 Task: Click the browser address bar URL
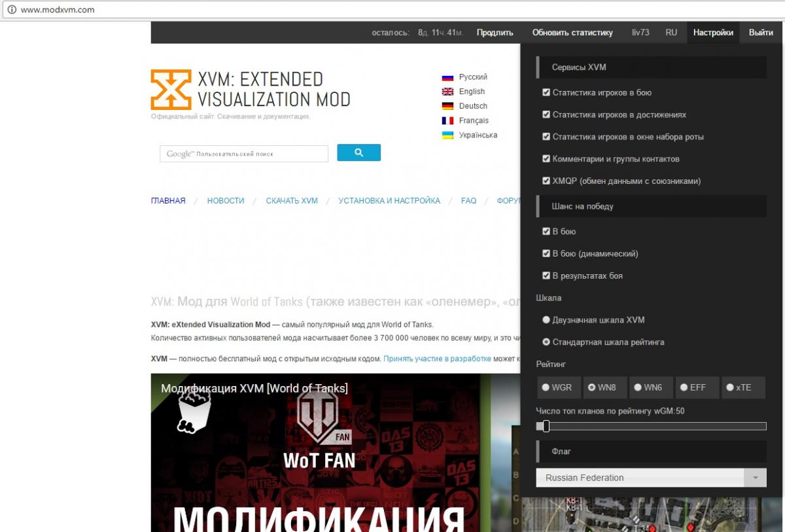click(x=58, y=10)
